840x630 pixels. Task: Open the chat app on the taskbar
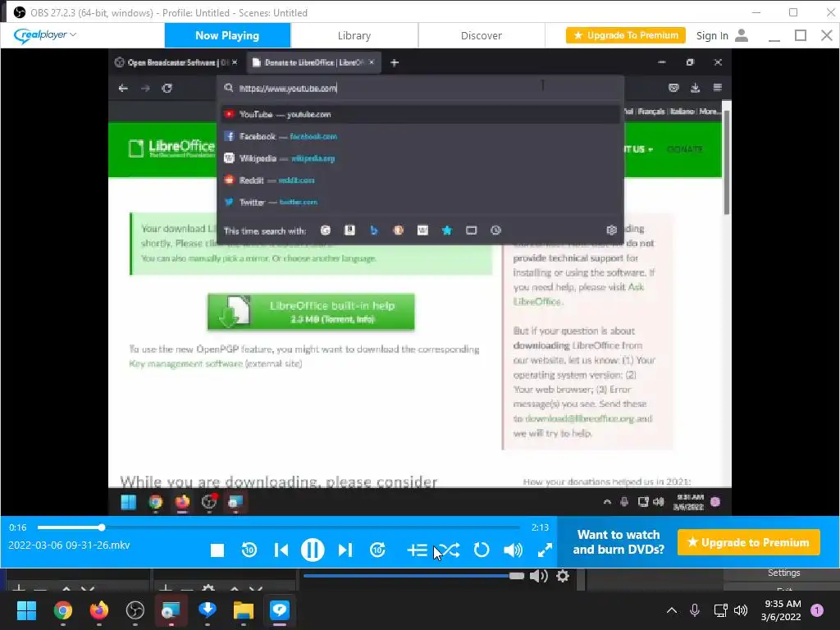(x=280, y=610)
